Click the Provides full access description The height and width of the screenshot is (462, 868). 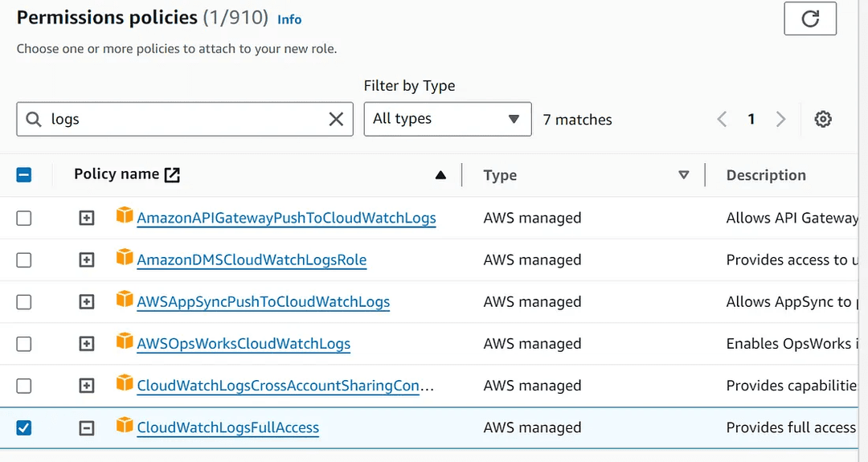[792, 427]
